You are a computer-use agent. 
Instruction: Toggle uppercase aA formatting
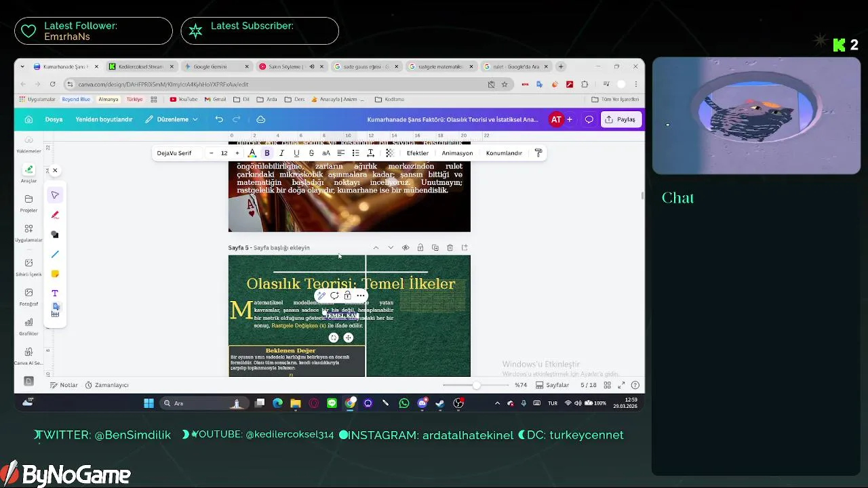click(x=326, y=153)
